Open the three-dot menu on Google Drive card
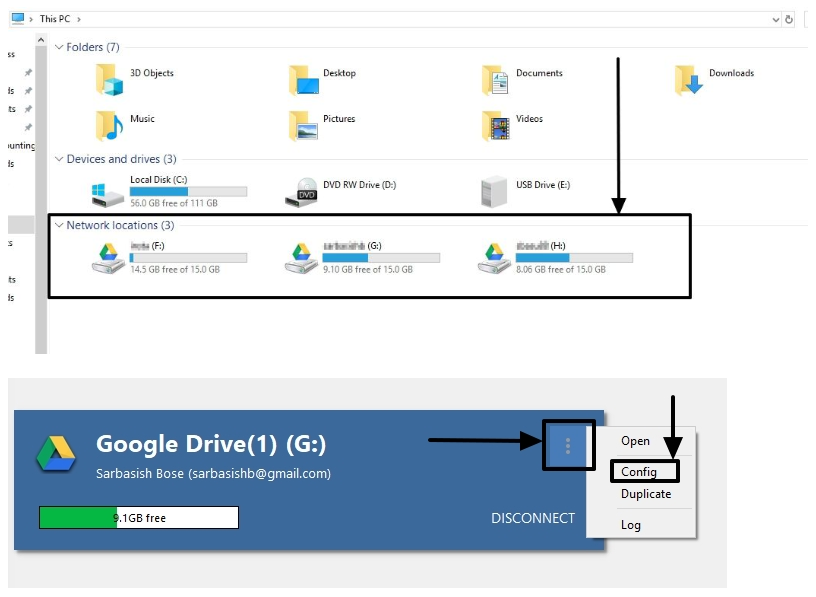The height and width of the screenshot is (597, 816). [x=568, y=446]
